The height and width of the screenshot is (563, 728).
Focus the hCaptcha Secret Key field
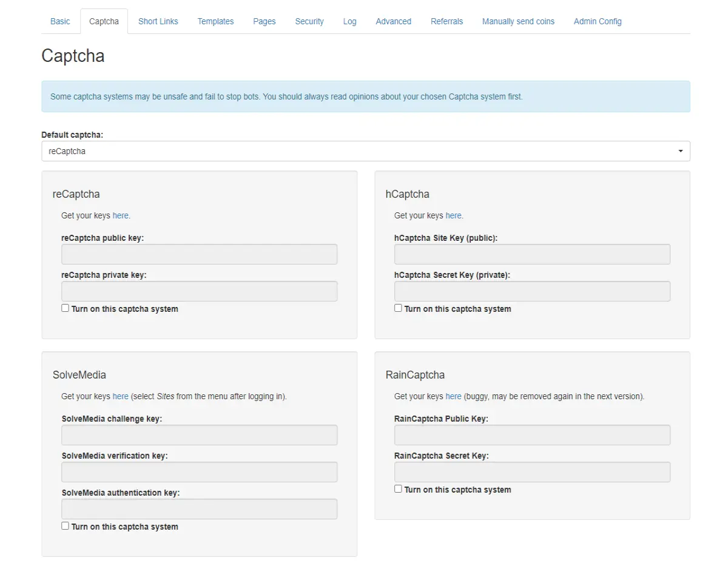click(532, 291)
